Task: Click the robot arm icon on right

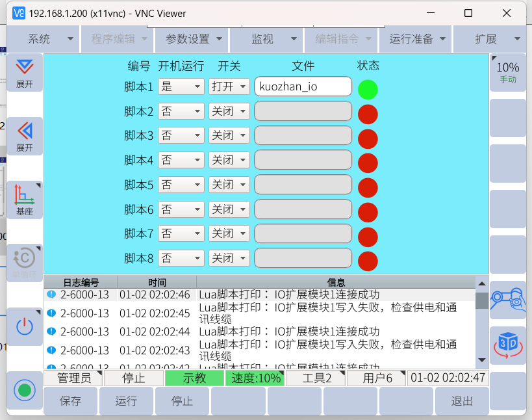Action: click(507, 299)
